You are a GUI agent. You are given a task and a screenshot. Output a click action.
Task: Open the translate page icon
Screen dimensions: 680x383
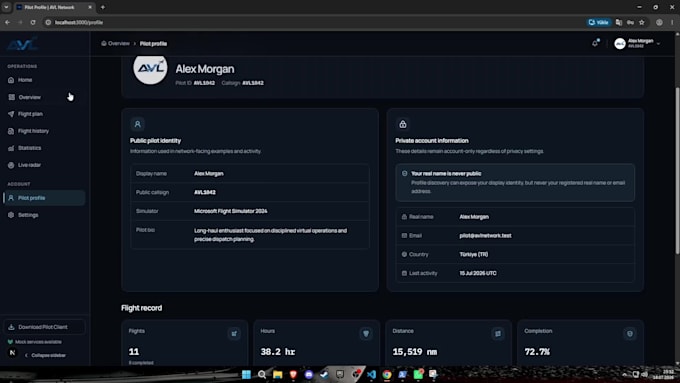[619, 22]
